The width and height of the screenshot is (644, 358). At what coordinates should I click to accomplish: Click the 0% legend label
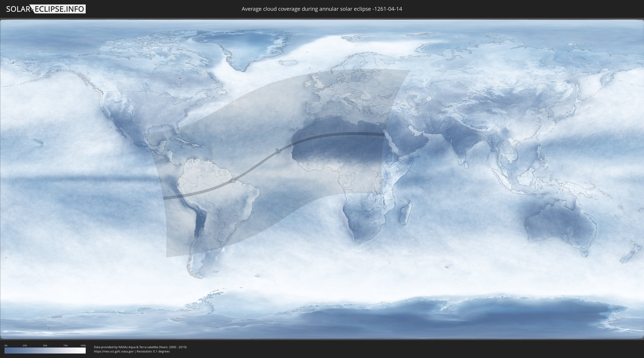pyautogui.click(x=6, y=345)
